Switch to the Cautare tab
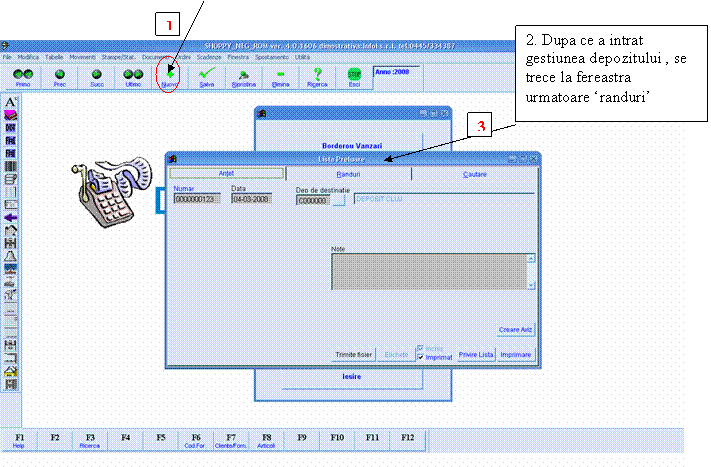This screenshot has height=467, width=711. pyautogui.click(x=476, y=173)
